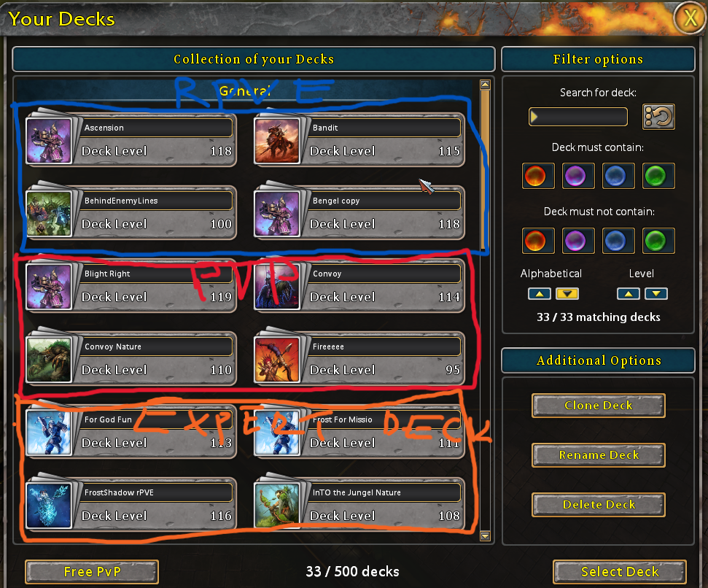The image size is (708, 588).
Task: Click the Clone Deck button
Action: coord(599,406)
